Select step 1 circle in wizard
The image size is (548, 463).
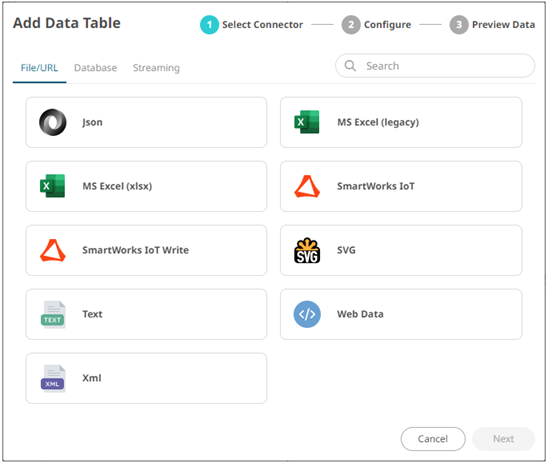click(x=209, y=25)
